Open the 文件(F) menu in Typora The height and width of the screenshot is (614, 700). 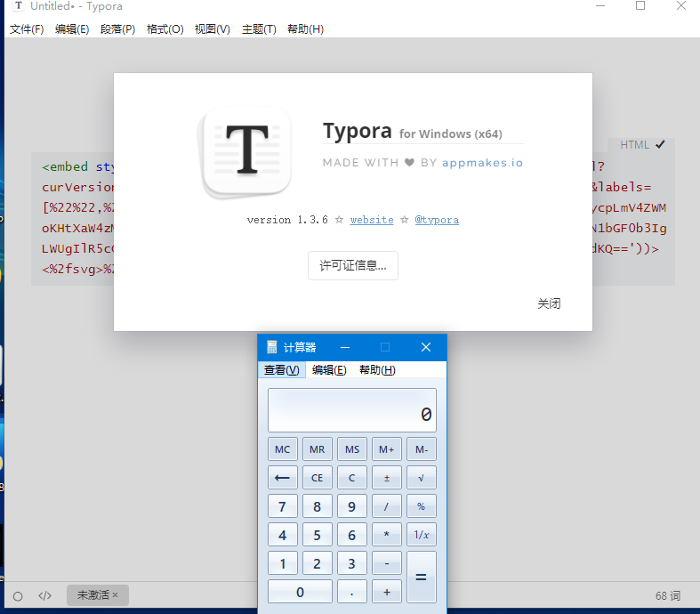point(27,29)
